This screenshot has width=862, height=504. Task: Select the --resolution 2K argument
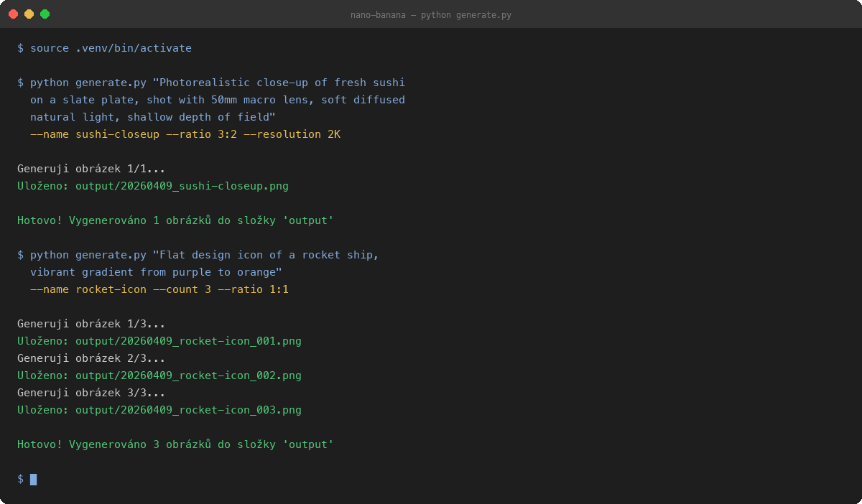coord(293,134)
